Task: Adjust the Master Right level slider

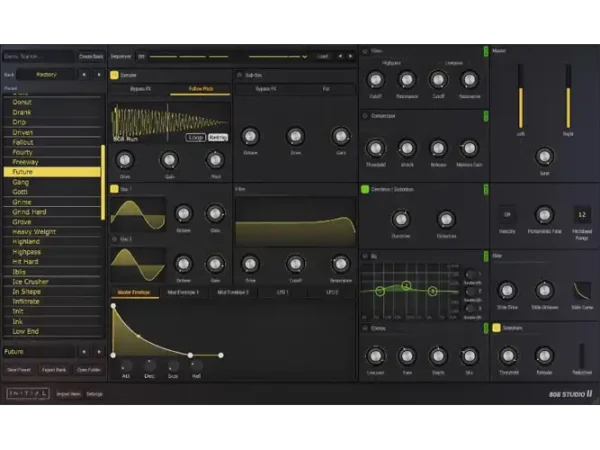Action: coord(568,96)
